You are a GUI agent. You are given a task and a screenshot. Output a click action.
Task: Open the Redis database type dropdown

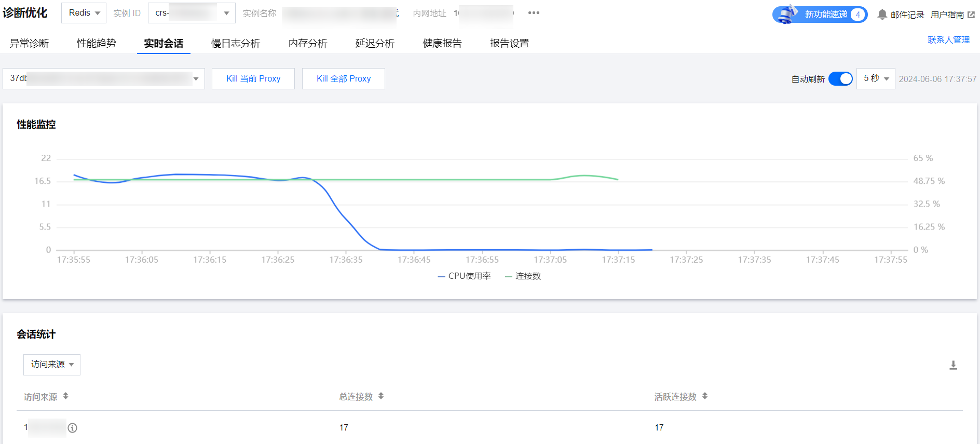[x=84, y=13]
